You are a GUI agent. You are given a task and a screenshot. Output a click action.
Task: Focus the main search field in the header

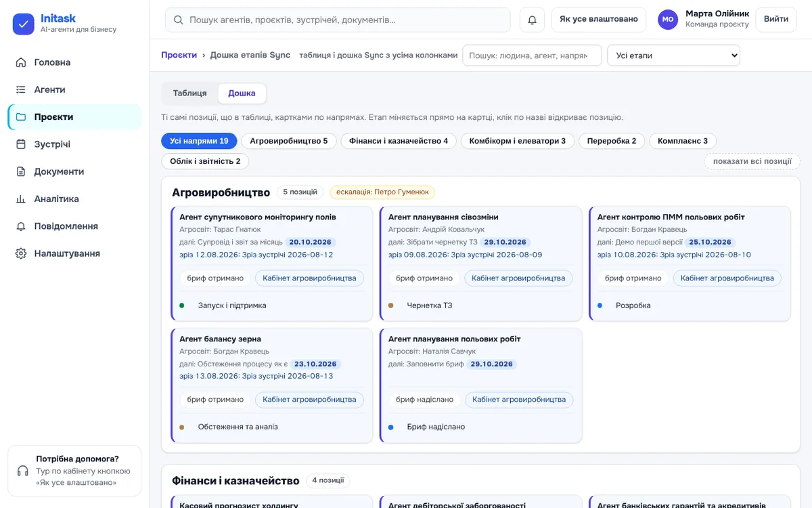tap(338, 20)
